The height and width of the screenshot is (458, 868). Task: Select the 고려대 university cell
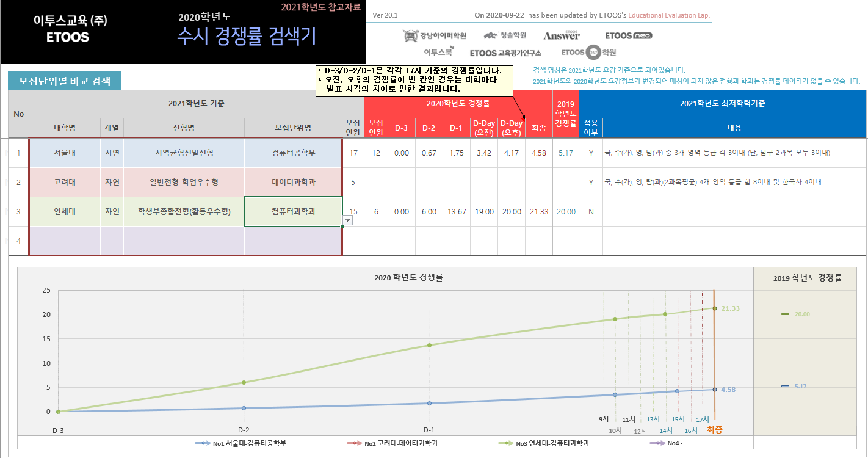[65, 182]
